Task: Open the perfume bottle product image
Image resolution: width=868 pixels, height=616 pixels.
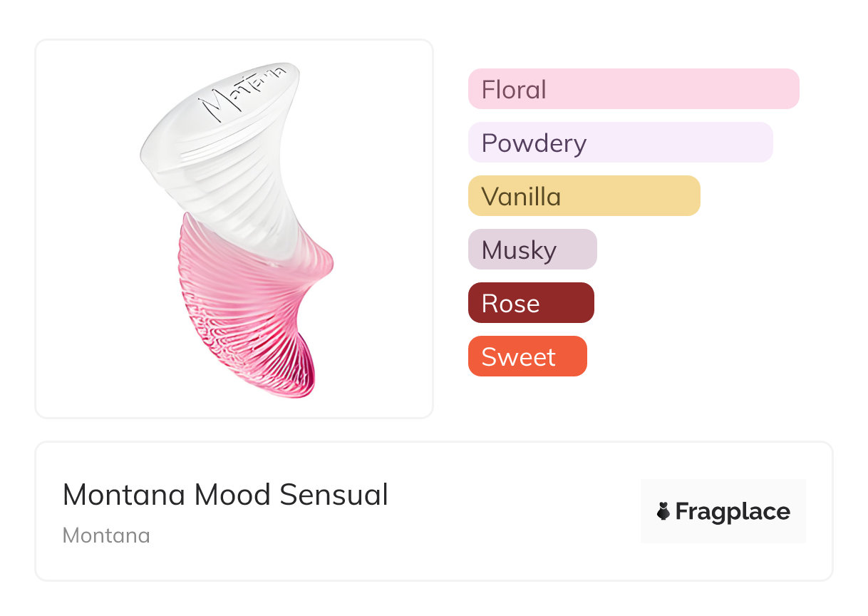Action: [234, 228]
